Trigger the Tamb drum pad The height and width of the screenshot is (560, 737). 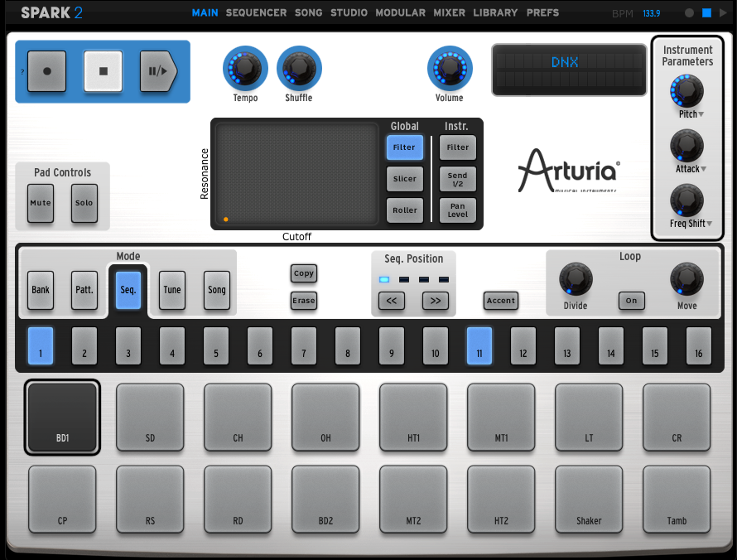tap(677, 500)
